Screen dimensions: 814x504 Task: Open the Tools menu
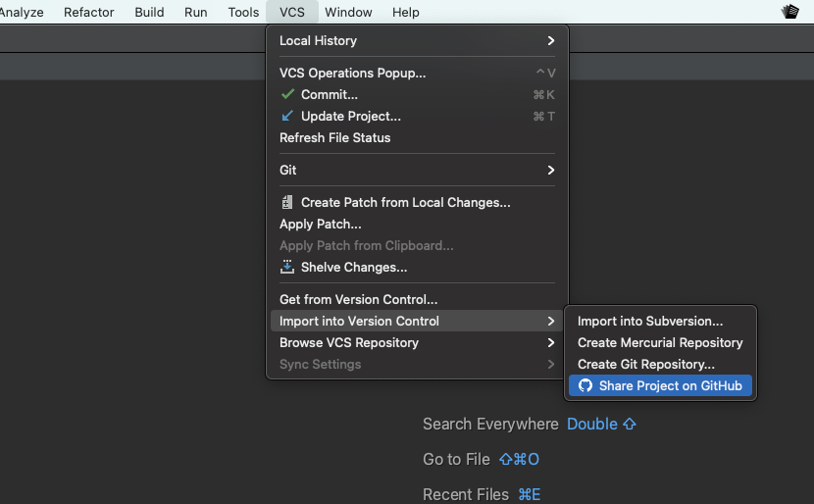pyautogui.click(x=243, y=12)
